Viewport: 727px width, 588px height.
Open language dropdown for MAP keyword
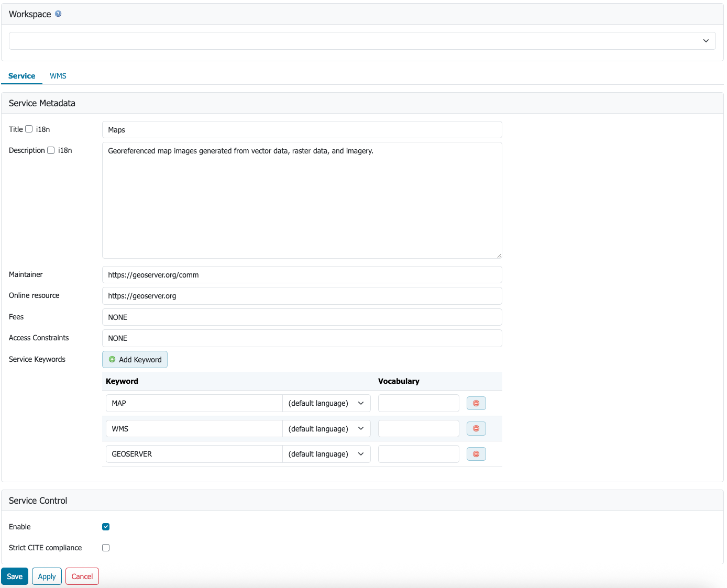point(326,403)
